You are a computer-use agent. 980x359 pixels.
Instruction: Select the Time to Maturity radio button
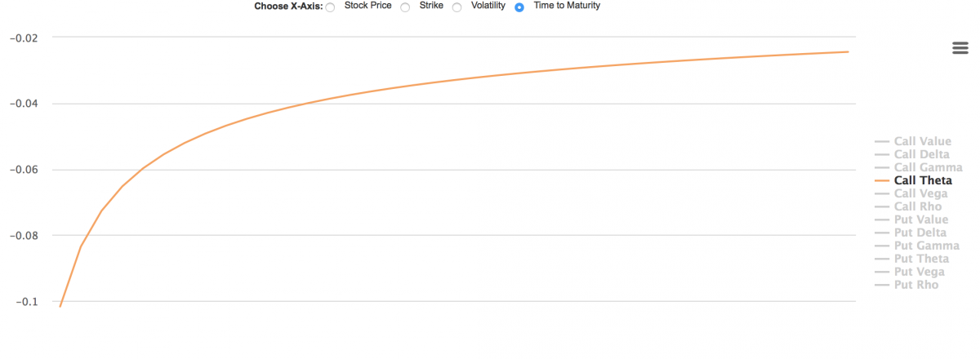point(519,7)
